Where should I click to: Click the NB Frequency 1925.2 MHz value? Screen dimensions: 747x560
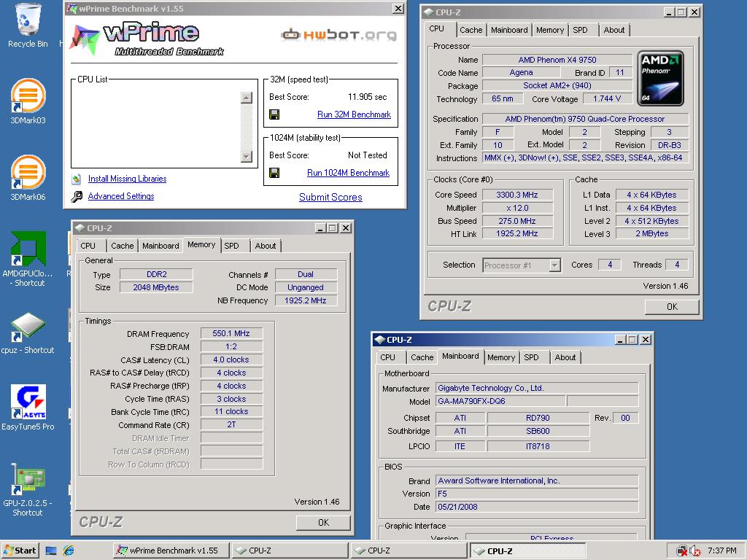click(306, 300)
